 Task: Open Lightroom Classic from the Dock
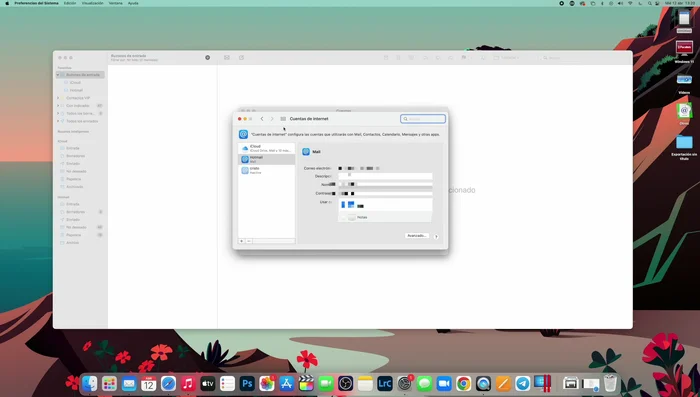(x=385, y=384)
